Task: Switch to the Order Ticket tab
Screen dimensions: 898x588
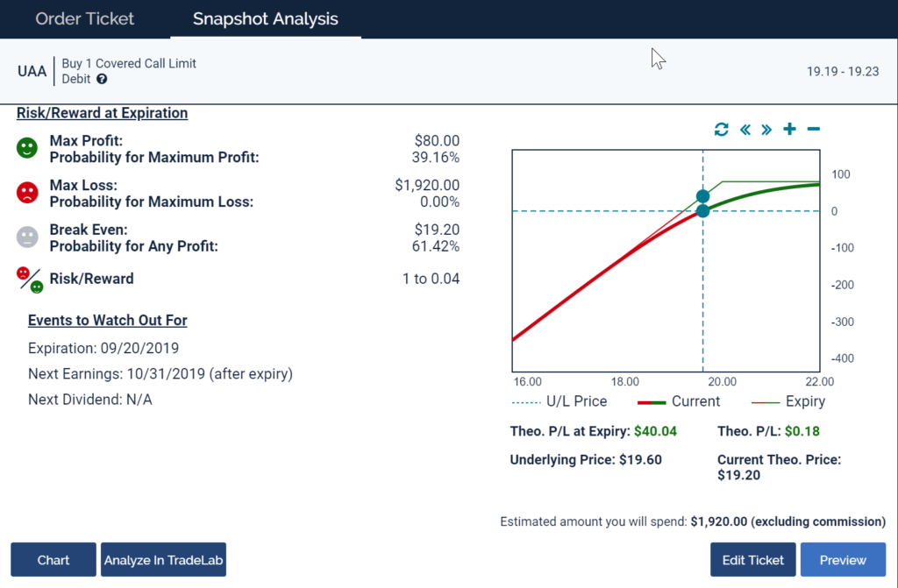Action: [84, 18]
